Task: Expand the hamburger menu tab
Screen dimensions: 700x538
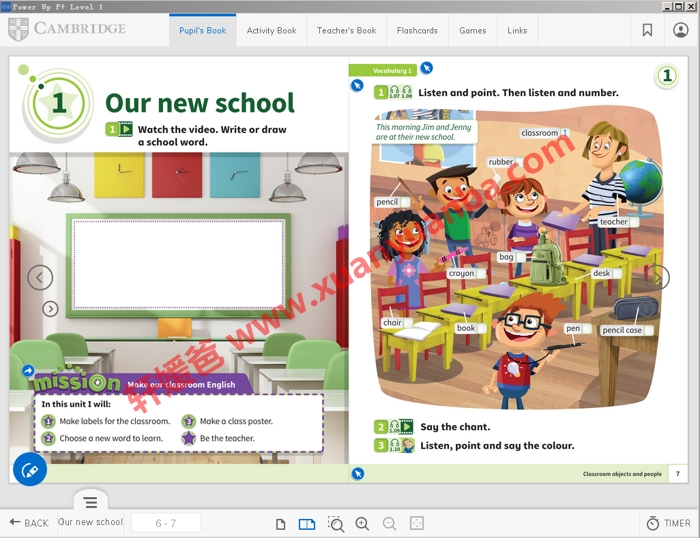Action: (x=90, y=502)
